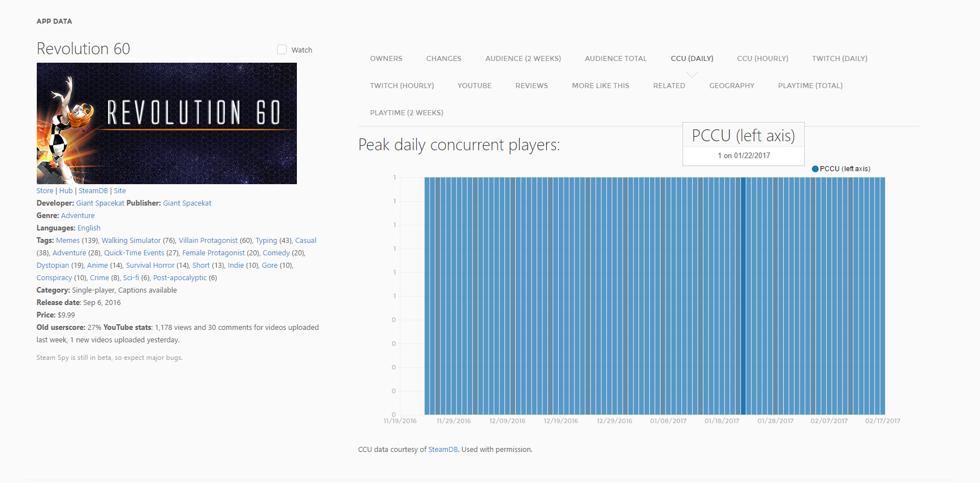The width and height of the screenshot is (980, 483).
Task: Open the Villain Protagonist tag
Action: (208, 241)
